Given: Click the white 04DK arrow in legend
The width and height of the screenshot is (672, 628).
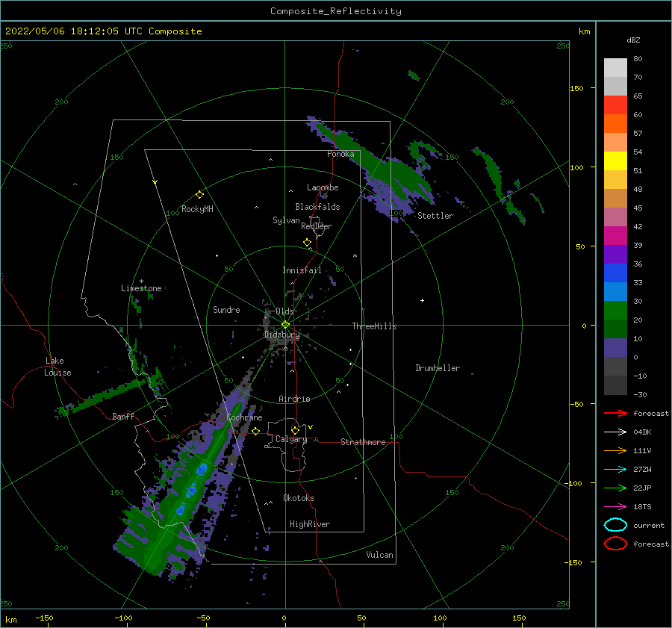Looking at the screenshot, I should [615, 432].
